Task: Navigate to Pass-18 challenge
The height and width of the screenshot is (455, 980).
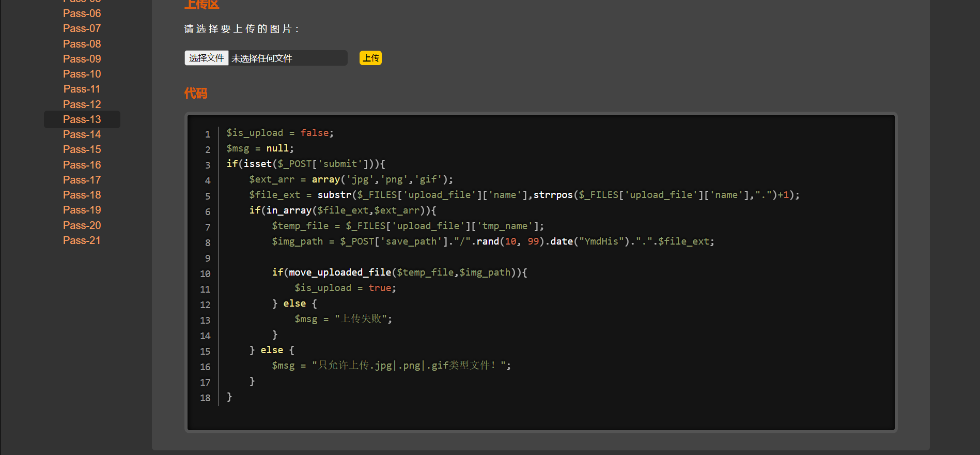Action: coord(82,195)
